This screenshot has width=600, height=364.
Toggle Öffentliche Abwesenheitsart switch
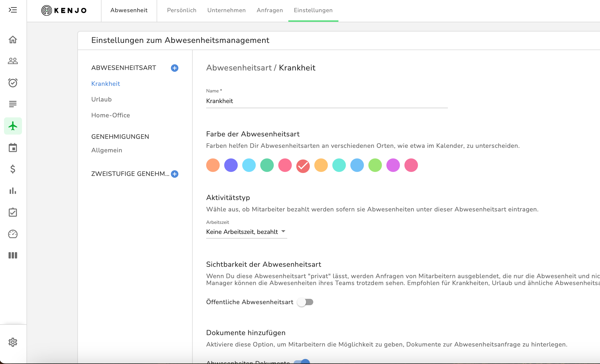(x=305, y=302)
